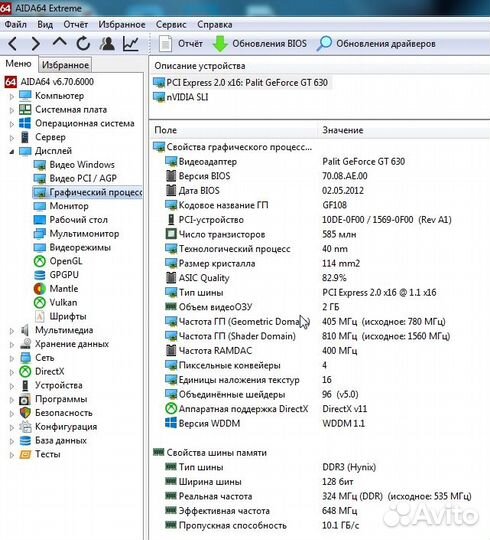490x540 pixels.
Task: Click the Значение column header
Action: pyautogui.click(x=404, y=131)
